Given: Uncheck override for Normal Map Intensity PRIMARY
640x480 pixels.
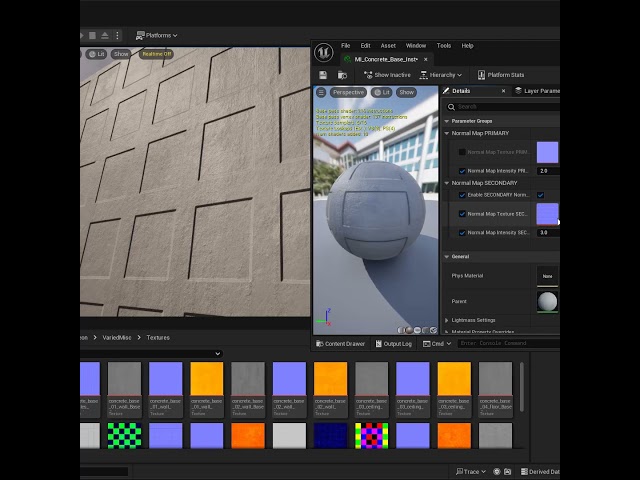Looking at the screenshot, I should coord(462,171).
